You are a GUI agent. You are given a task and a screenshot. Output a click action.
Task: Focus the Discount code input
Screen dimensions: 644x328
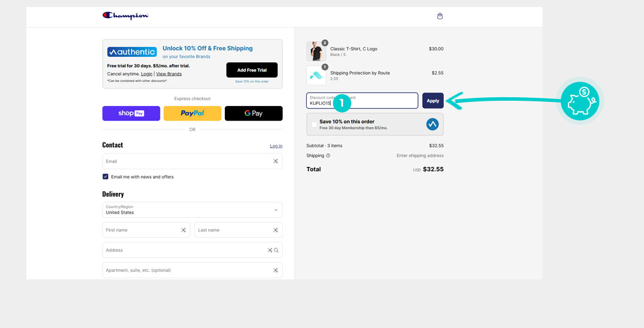point(362,101)
